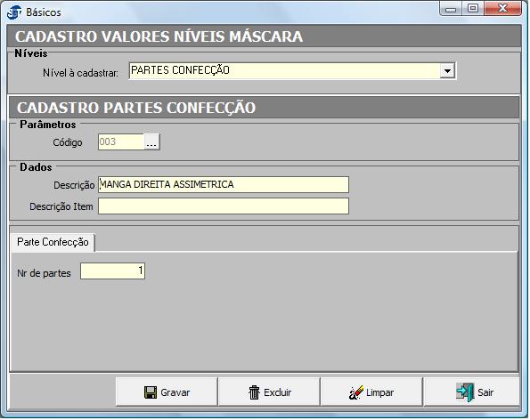Expand the Nível à cadastrar dropdown arrow
Viewport: 530px width, 420px height.
[447, 71]
